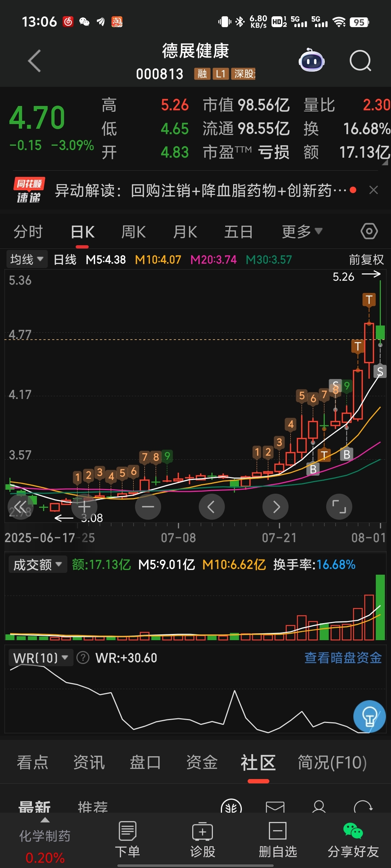
Task: Expand 化学制药 sector panel
Action: 45,841
